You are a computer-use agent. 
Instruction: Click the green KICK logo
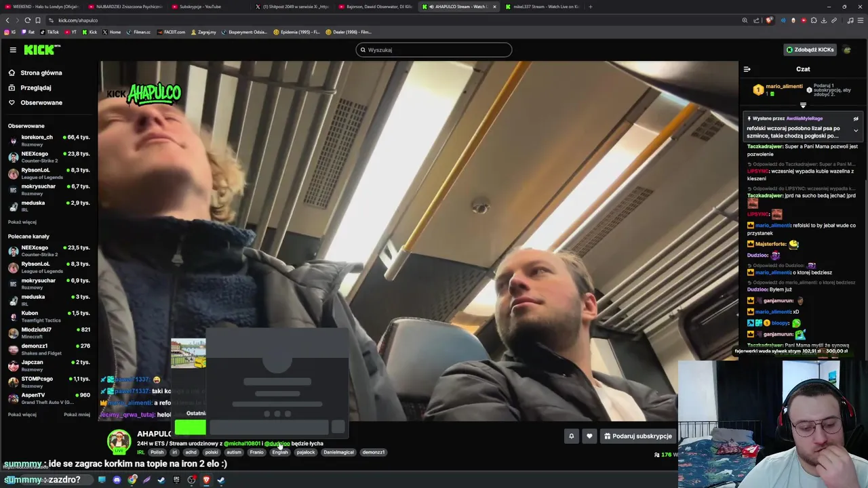(42, 49)
